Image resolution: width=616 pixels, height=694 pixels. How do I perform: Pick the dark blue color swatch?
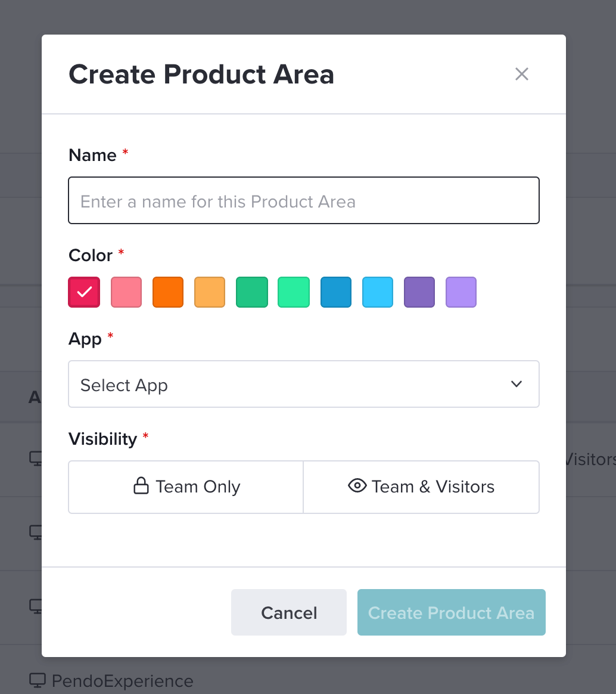(x=336, y=292)
